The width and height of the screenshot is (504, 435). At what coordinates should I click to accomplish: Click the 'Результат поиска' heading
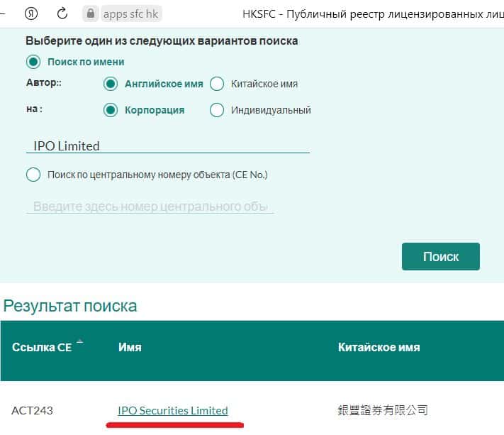click(70, 306)
